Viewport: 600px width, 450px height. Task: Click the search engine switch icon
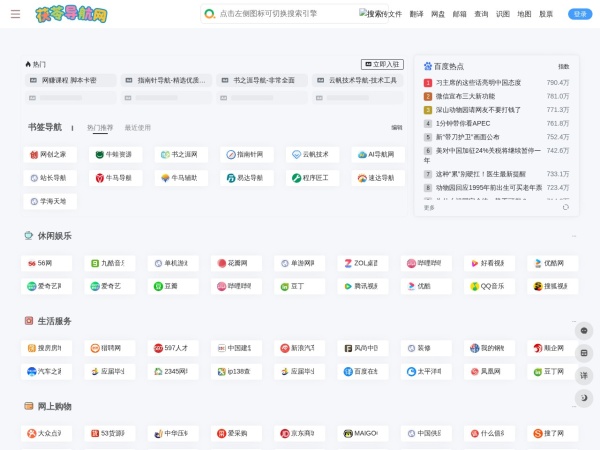pyautogui.click(x=209, y=14)
